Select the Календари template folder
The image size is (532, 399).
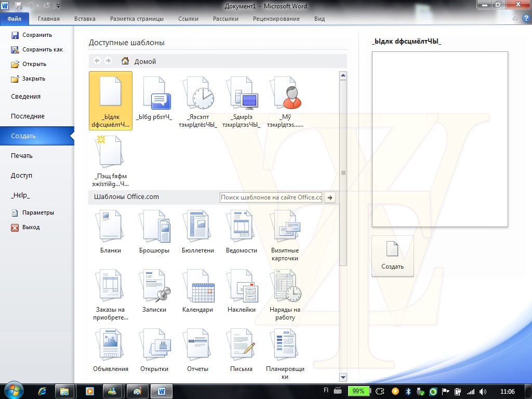click(x=197, y=291)
